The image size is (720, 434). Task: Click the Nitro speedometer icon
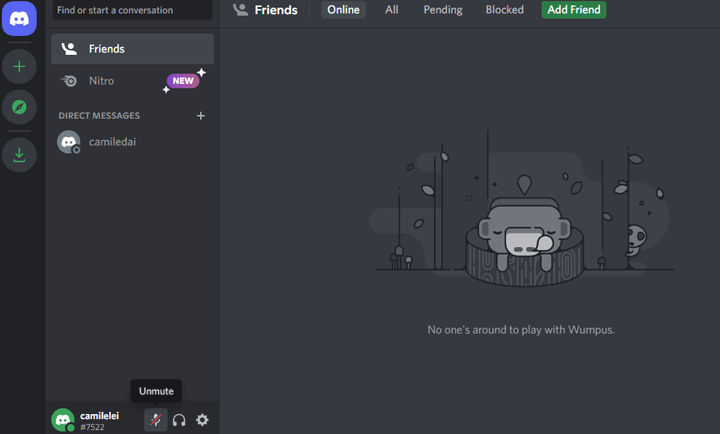69,81
